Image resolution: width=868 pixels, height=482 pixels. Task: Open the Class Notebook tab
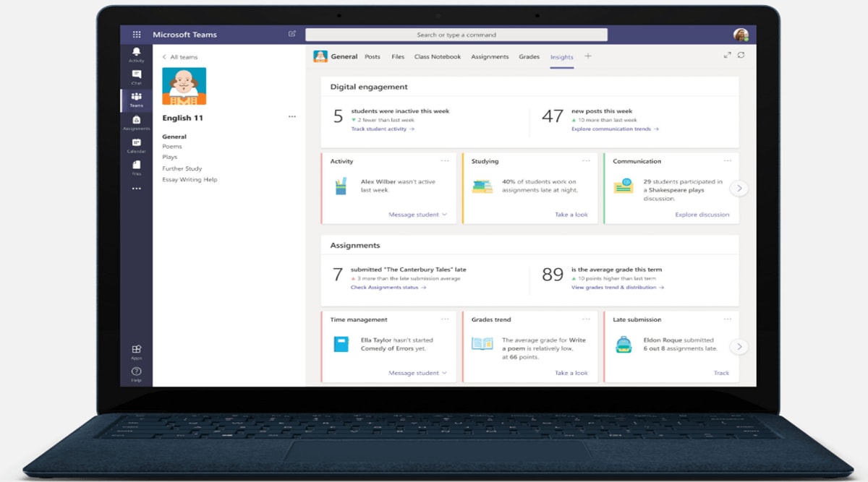point(437,56)
